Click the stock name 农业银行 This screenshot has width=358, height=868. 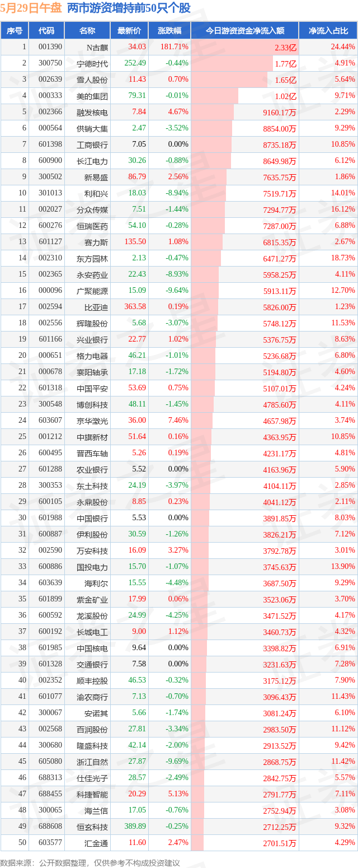click(92, 470)
